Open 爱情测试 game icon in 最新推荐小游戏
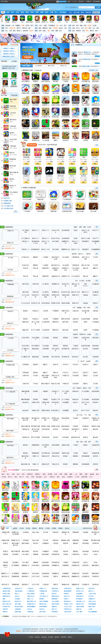This screenshot has width=101, height=644. click(x=35, y=76)
